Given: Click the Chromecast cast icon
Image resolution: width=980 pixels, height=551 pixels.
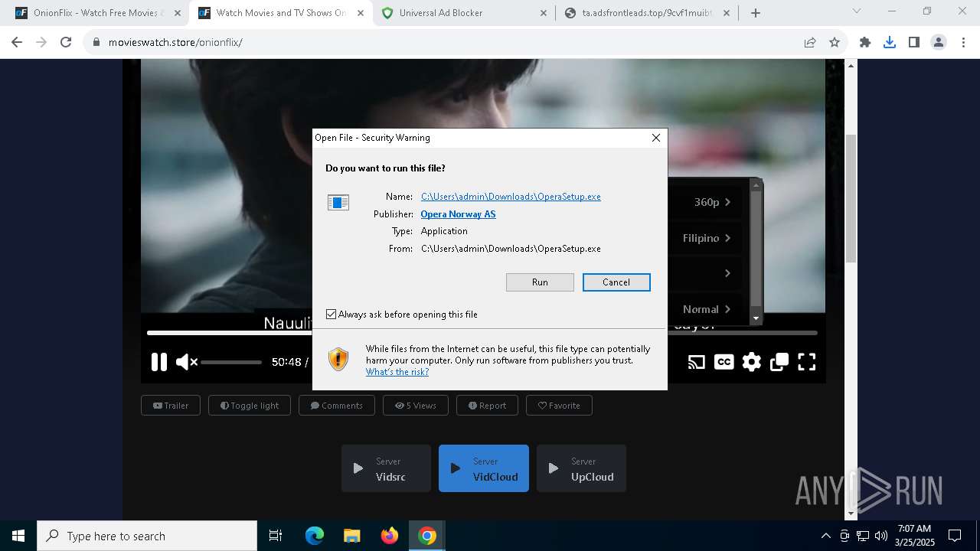Looking at the screenshot, I should tap(696, 362).
